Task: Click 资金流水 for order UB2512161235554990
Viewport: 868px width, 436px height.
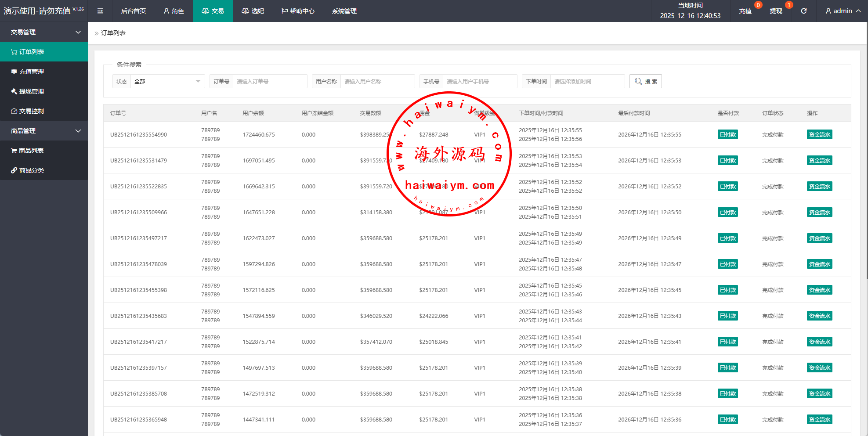Action: pos(819,135)
